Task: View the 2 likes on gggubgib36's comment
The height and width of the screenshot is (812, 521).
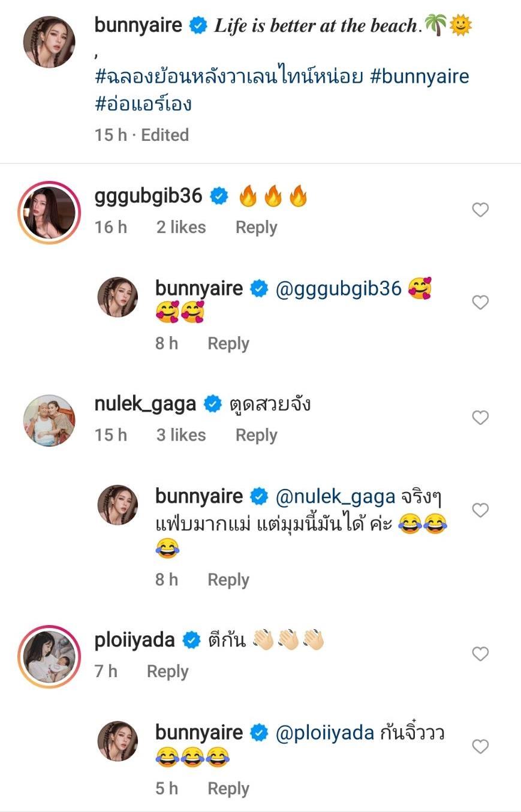Action: (181, 228)
